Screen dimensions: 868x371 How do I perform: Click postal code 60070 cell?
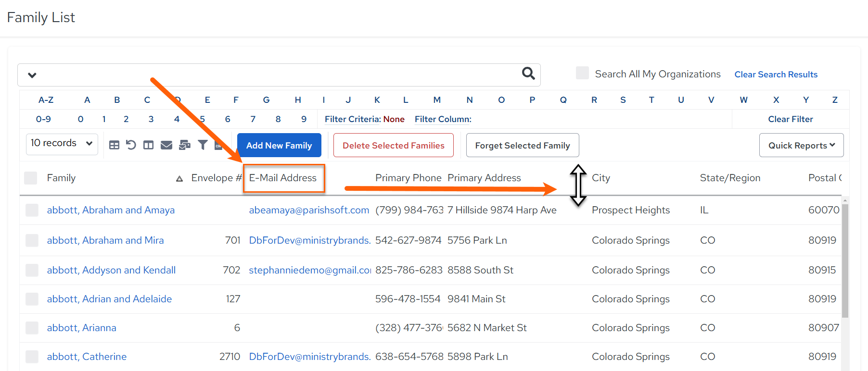(824, 210)
